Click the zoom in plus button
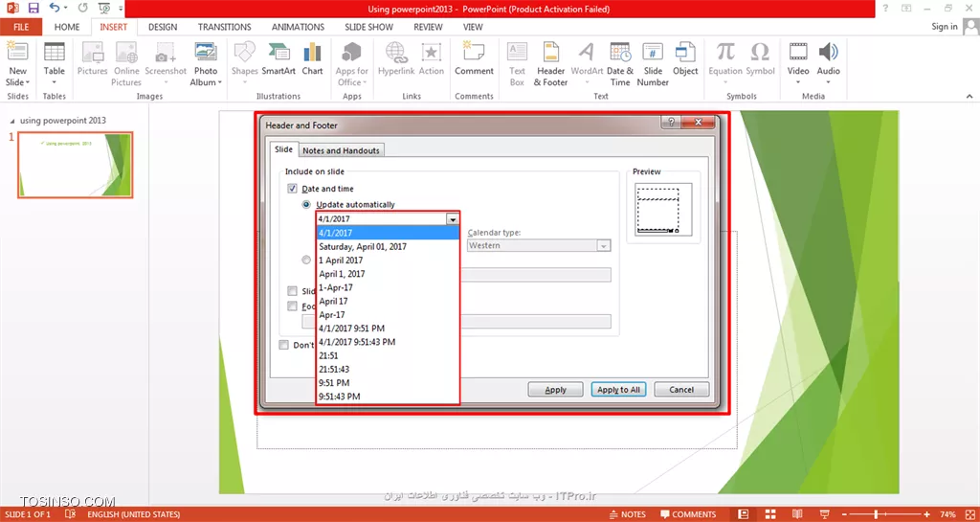980x522 pixels. (926, 514)
